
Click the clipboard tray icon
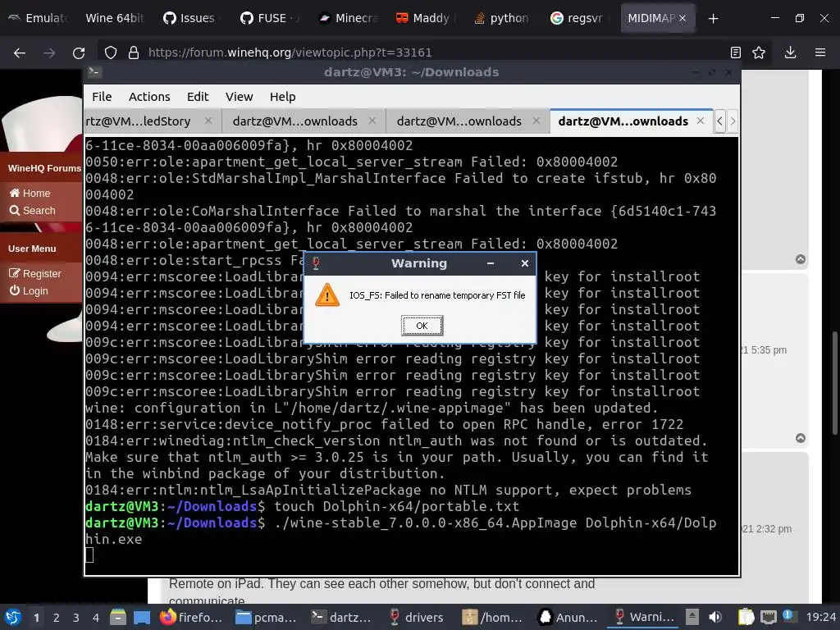(746, 617)
